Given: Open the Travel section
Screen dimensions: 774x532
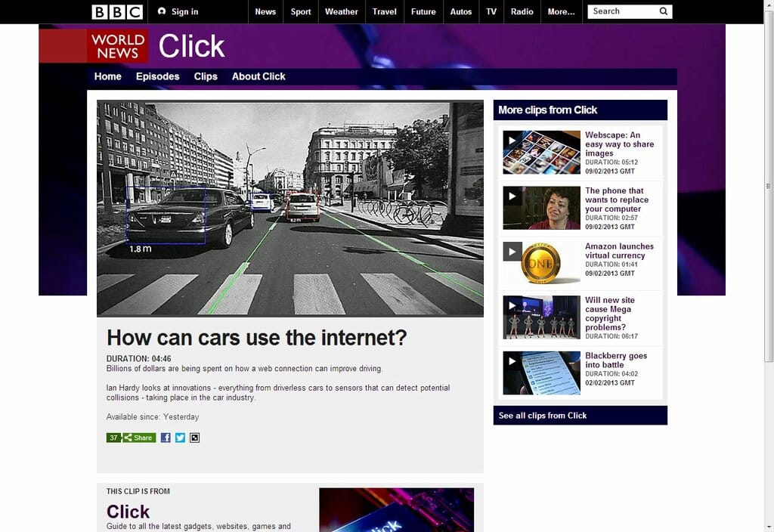Looking at the screenshot, I should click(384, 12).
